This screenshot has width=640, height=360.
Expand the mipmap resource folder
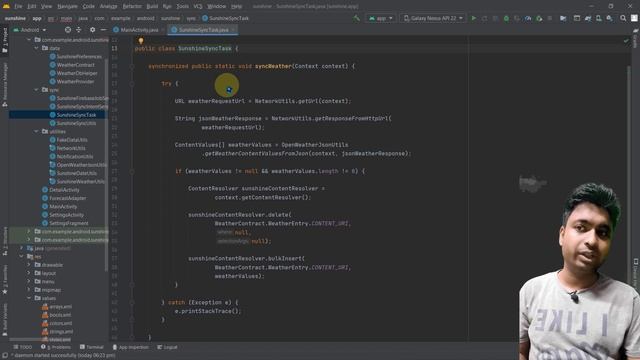pyautogui.click(x=29, y=290)
